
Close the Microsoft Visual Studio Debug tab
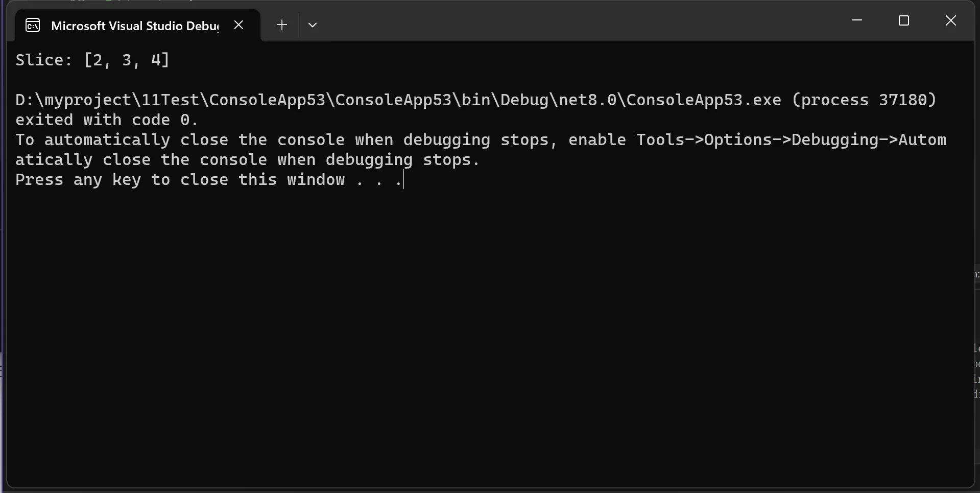point(238,25)
